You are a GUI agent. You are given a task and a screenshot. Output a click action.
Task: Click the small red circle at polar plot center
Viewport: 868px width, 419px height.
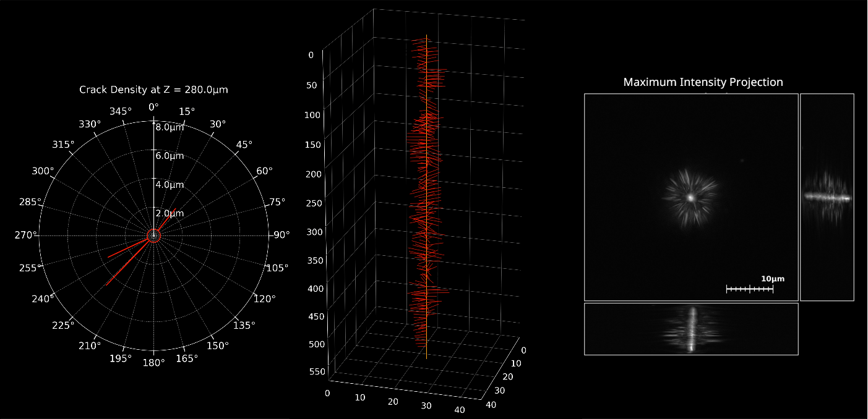[153, 235]
